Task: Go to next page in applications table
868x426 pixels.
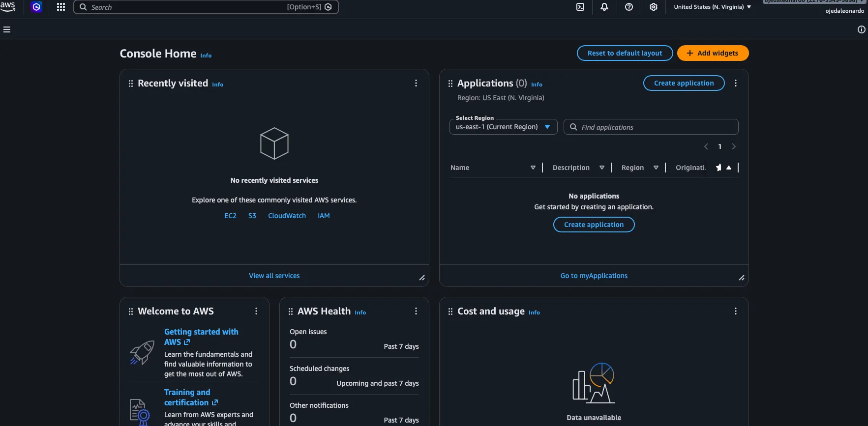Action: pyautogui.click(x=734, y=146)
